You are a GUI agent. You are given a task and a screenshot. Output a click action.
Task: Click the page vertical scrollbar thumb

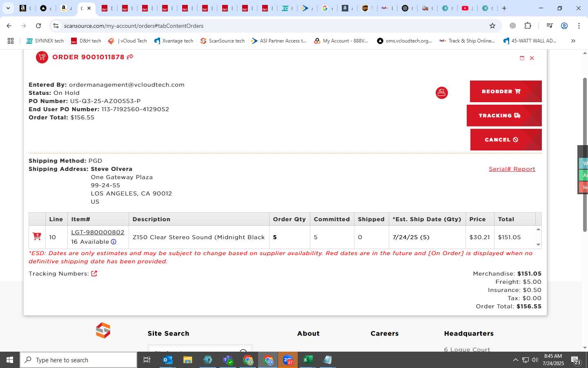(585, 155)
